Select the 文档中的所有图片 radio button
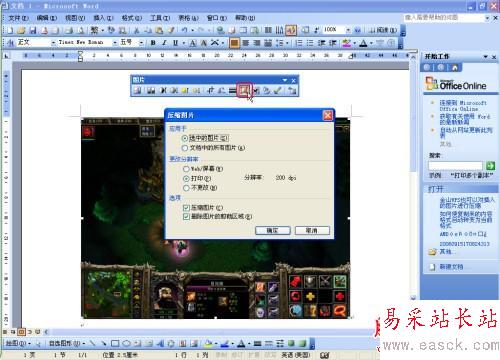 [185, 148]
